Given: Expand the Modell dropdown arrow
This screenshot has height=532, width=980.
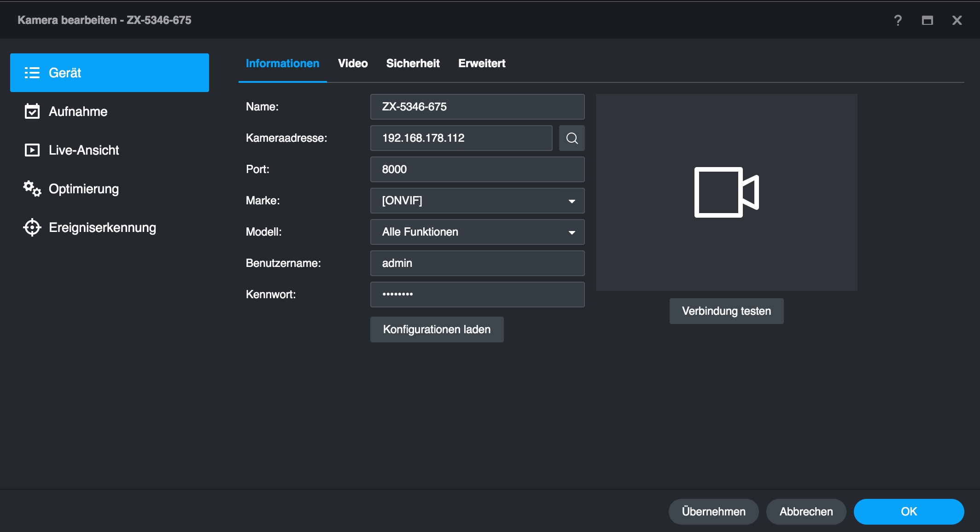Looking at the screenshot, I should click(x=572, y=232).
